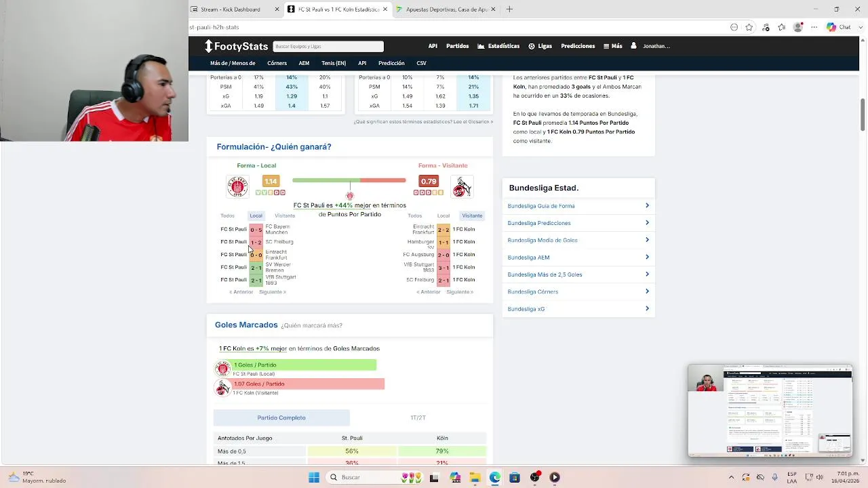Open the Ligas football icon menu

click(x=540, y=46)
